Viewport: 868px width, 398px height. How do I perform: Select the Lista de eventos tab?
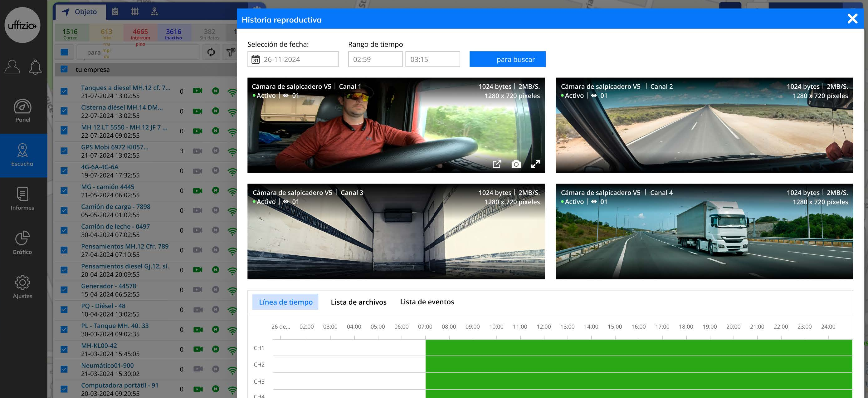[427, 302]
